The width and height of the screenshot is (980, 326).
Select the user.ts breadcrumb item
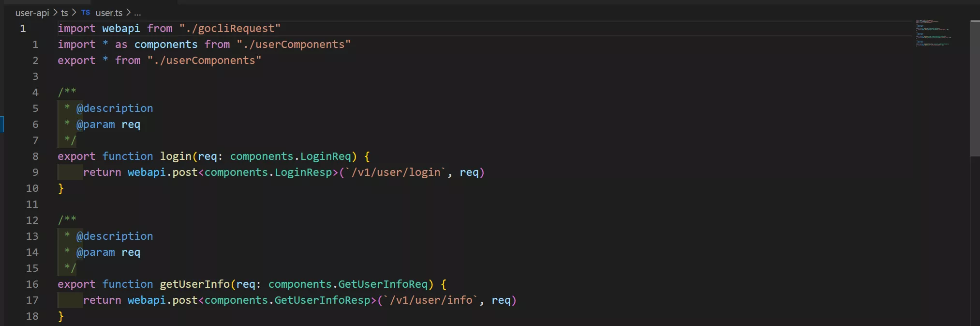point(109,13)
